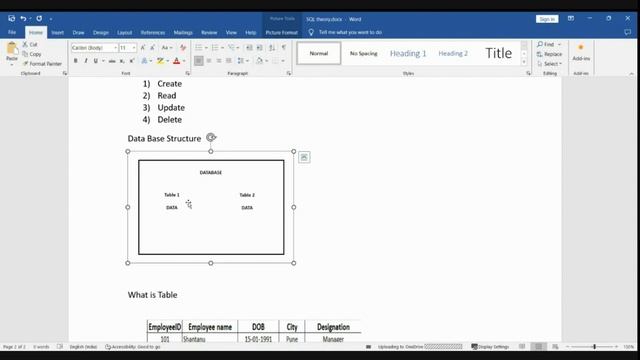Open Add-ins from the ribbon
Screen dimensions: 640x360
point(581,52)
